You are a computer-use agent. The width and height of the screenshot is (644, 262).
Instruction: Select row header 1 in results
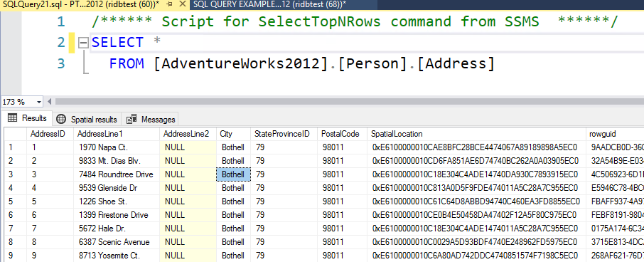(16, 147)
